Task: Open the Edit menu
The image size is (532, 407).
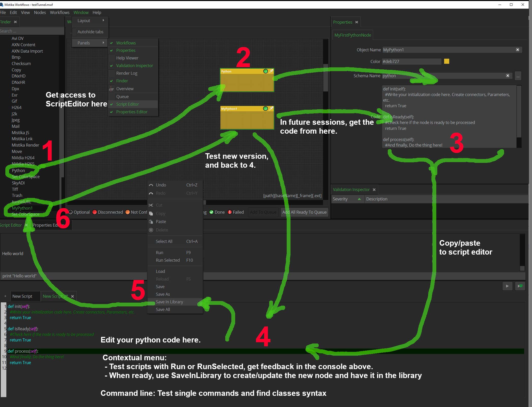Action: coord(13,12)
